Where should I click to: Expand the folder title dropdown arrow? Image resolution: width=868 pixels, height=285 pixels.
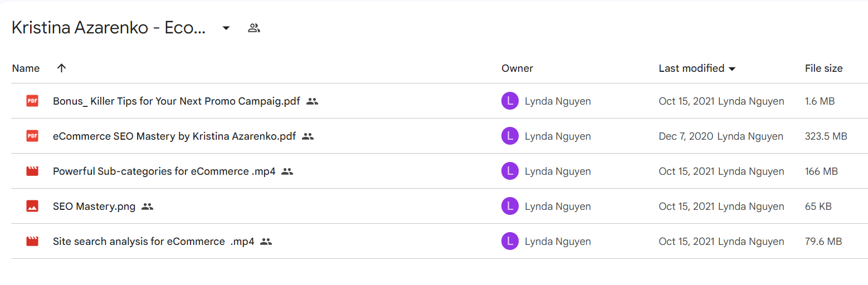coord(226,28)
